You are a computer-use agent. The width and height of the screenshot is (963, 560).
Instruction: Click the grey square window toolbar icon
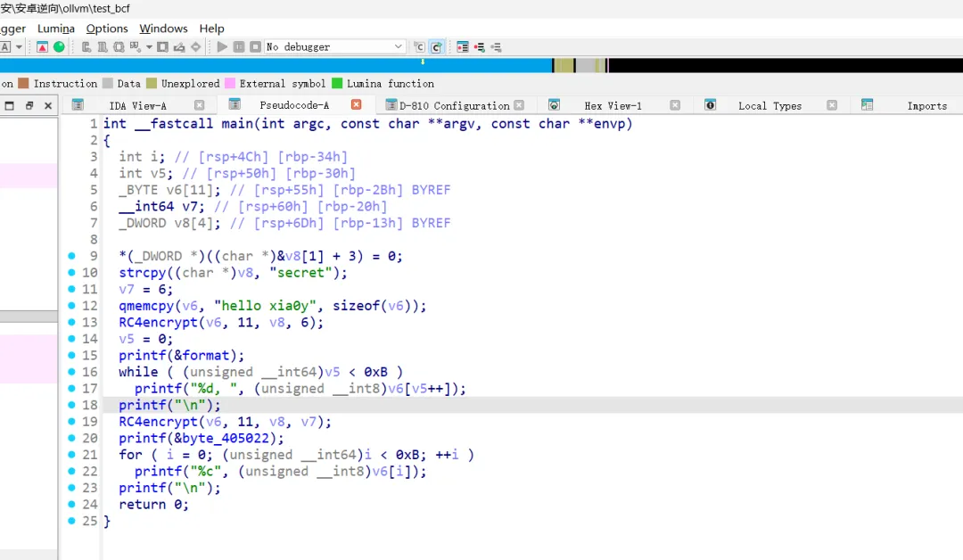tap(163, 47)
